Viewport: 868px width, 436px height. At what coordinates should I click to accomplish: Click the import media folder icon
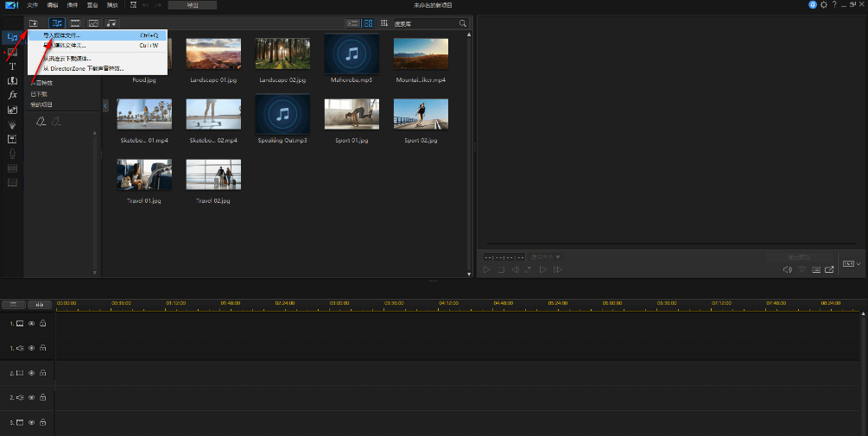(x=34, y=23)
